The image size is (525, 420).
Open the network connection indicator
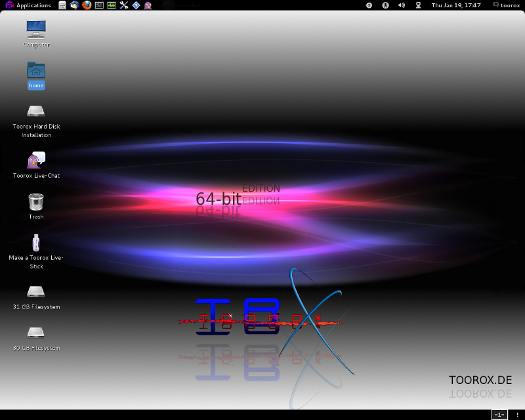coord(418,5)
